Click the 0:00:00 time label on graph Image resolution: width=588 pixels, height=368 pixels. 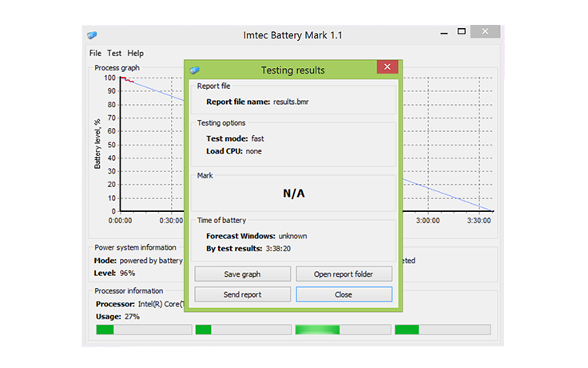[120, 221]
